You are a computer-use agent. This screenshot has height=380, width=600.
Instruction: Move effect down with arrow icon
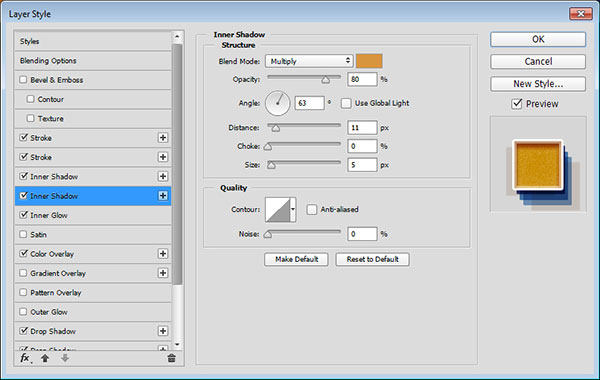65,358
